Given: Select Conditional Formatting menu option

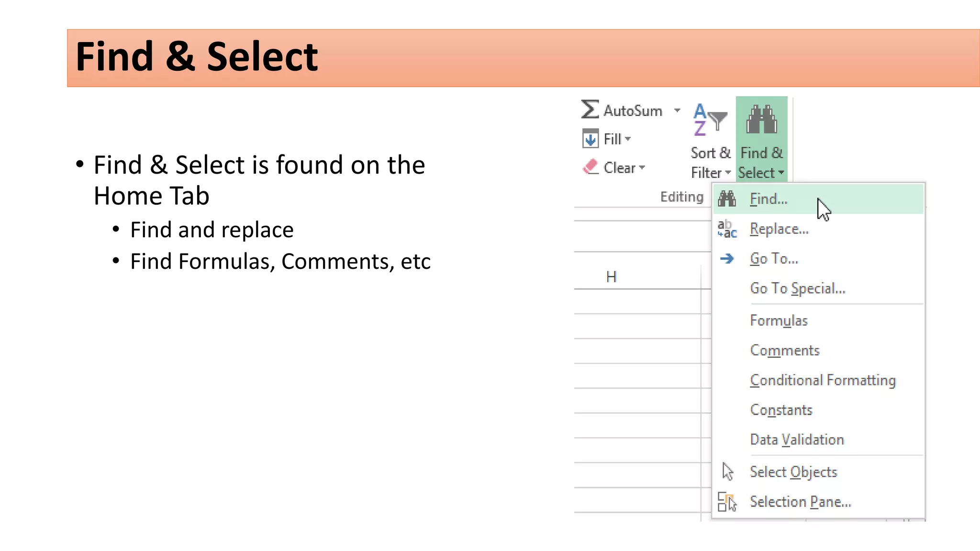Looking at the screenshot, I should pos(823,380).
